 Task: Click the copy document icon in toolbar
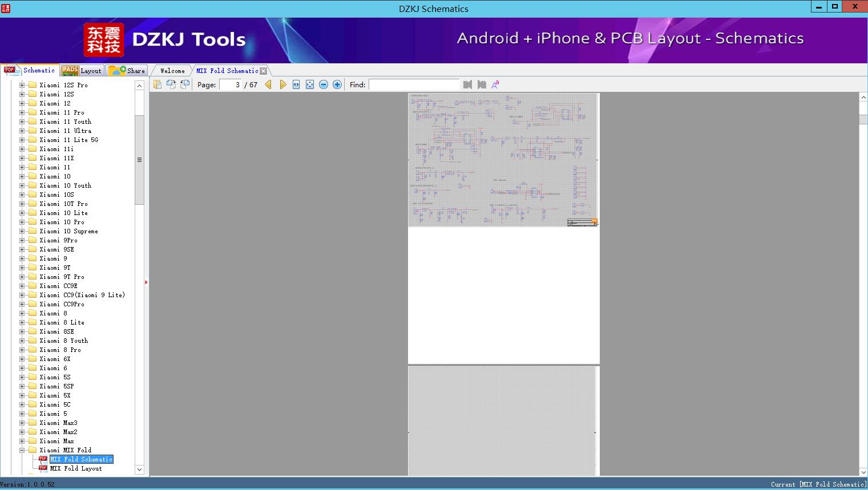point(158,84)
